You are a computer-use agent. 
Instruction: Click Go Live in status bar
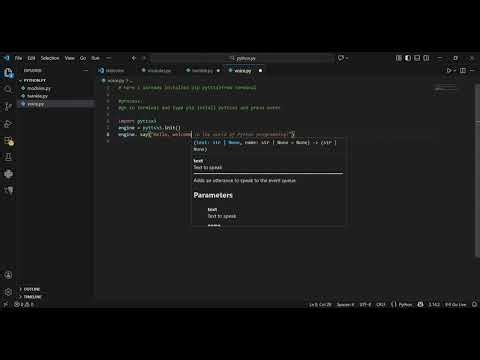455,304
